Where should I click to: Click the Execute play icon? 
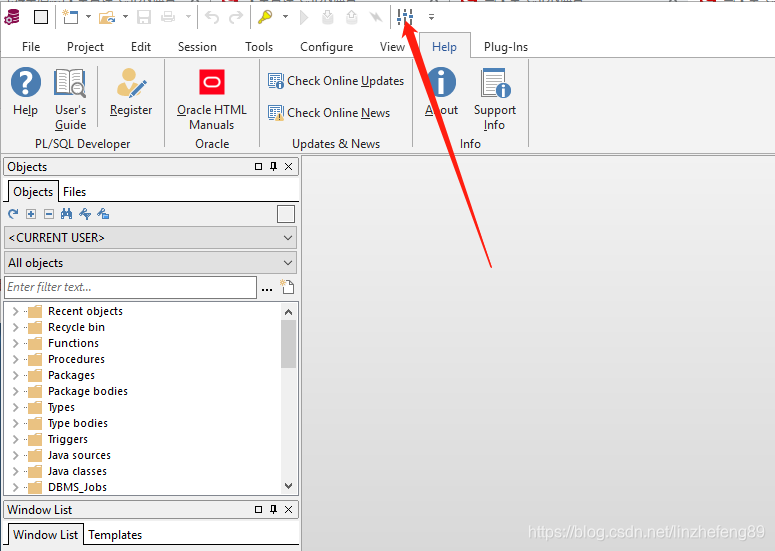tap(304, 17)
